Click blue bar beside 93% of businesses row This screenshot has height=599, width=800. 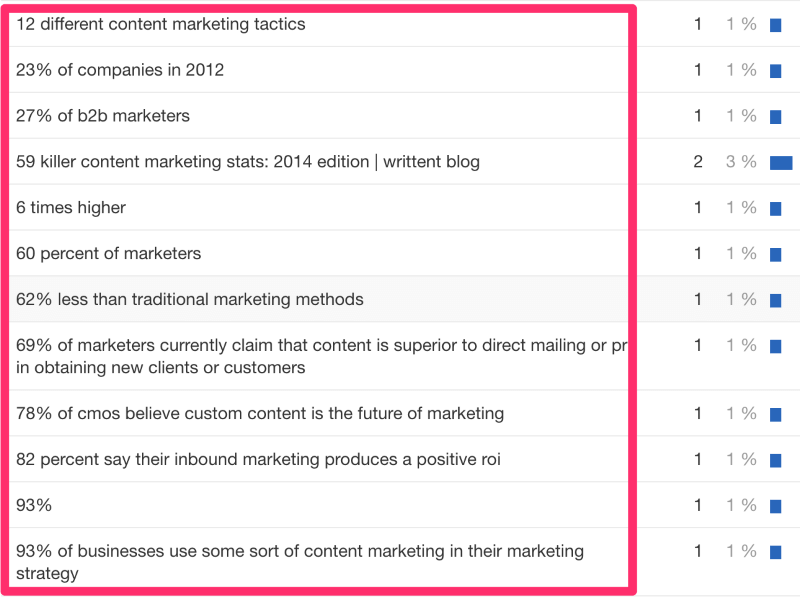[776, 552]
